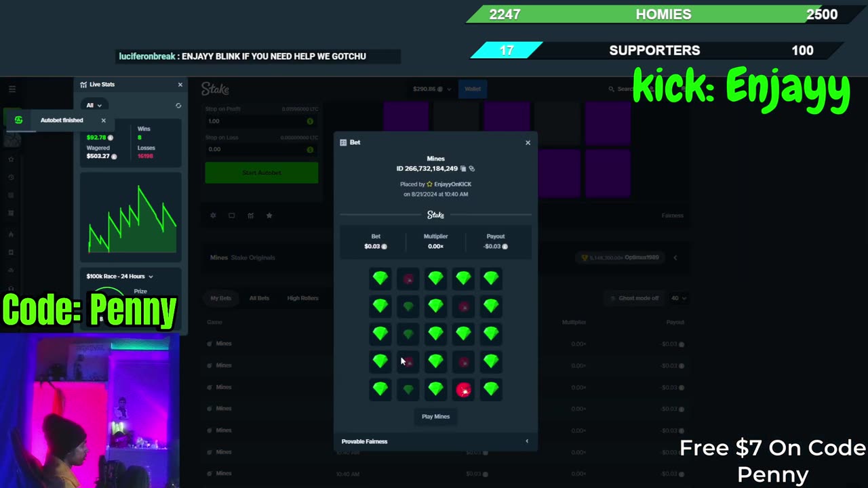The width and height of the screenshot is (868, 488).
Task: Toggle theatre mode icon below autobet
Action: pyautogui.click(x=232, y=216)
